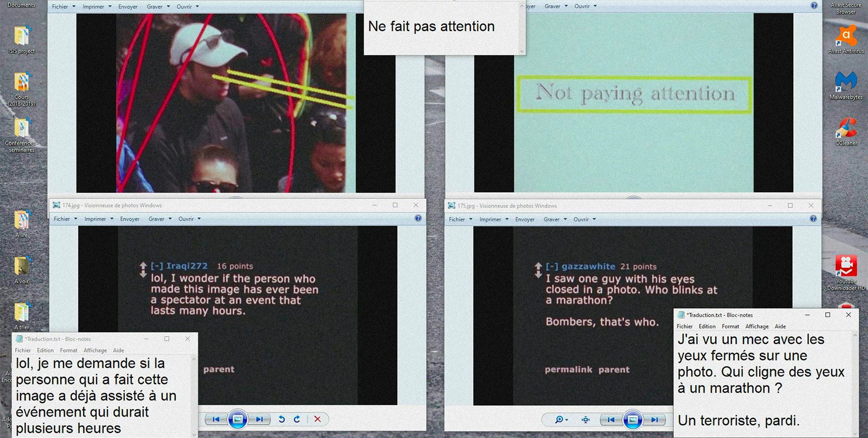Viewport: 868px width, 438px height.
Task: Open the ISIS project desktop folder
Action: [x=21, y=38]
